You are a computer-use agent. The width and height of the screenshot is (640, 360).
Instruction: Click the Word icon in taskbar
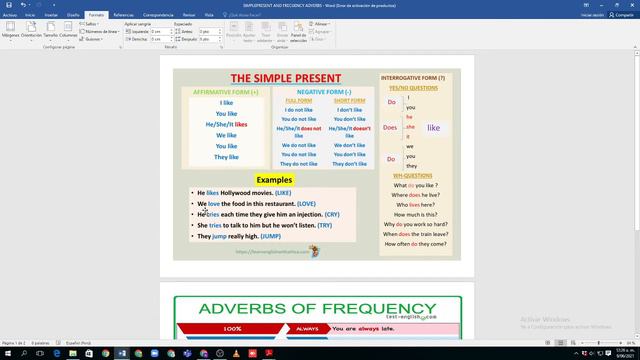122,353
